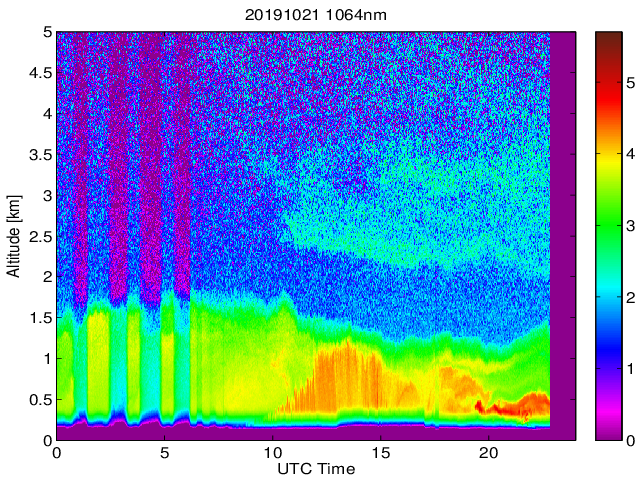Click the colorbar tick label "5"
Image resolution: width=640 pixels, height=480 pixels.
(631, 83)
